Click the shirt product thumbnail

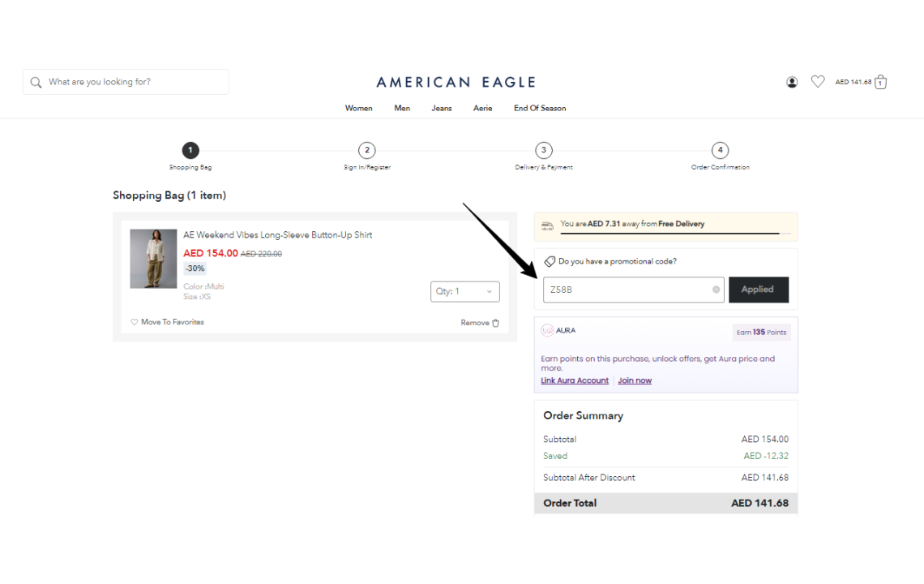[x=153, y=259]
